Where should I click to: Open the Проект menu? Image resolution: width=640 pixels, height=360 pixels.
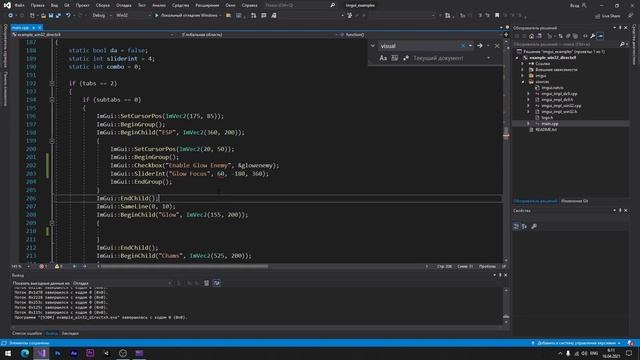82,5
